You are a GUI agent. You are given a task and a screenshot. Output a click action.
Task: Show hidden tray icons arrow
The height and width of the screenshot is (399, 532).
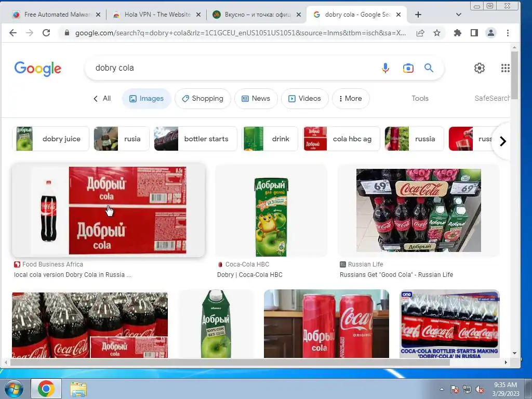pyautogui.click(x=442, y=389)
